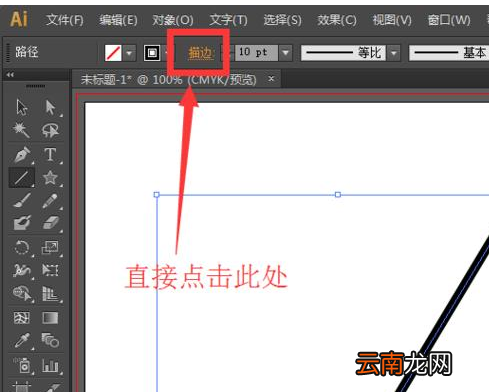Select the Rotate tool
This screenshot has height=392, width=489.
click(x=22, y=248)
